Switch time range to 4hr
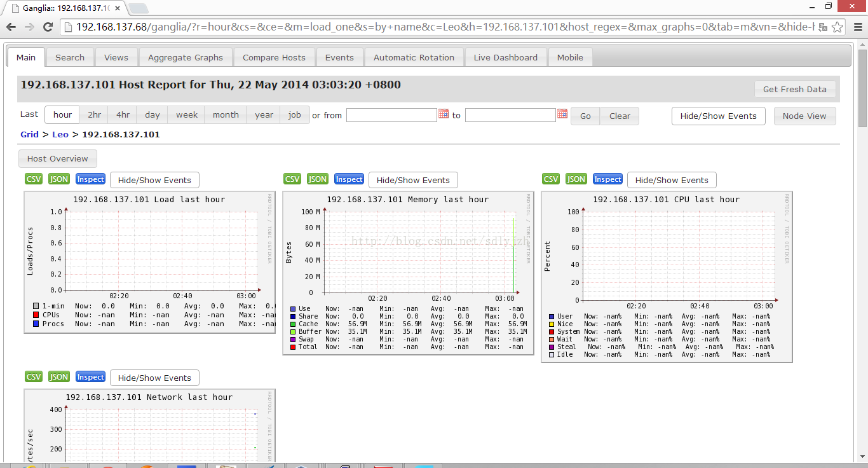This screenshot has height=468, width=868. [123, 115]
